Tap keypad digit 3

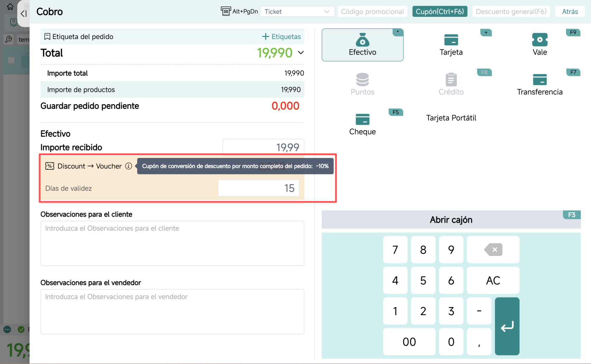coord(451,311)
